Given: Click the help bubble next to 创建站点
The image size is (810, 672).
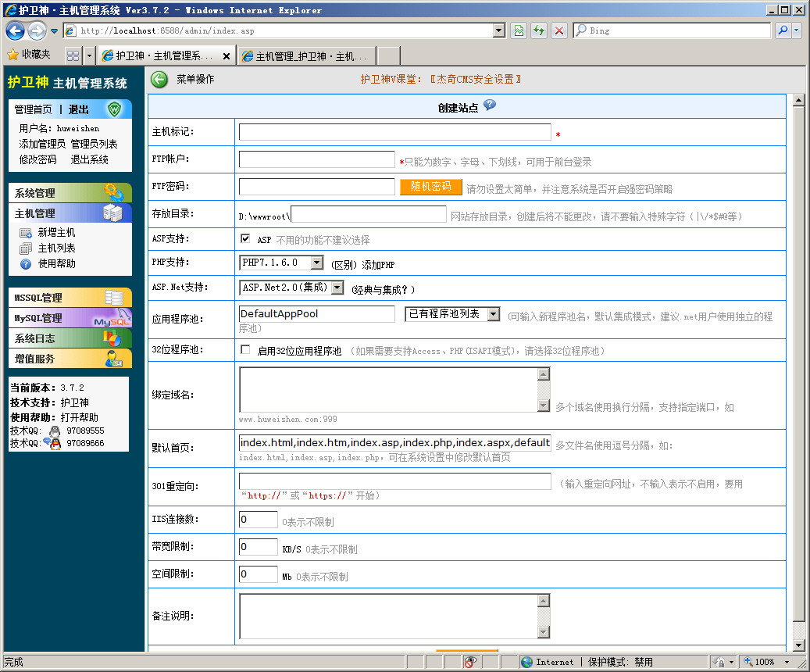Looking at the screenshot, I should [490, 105].
